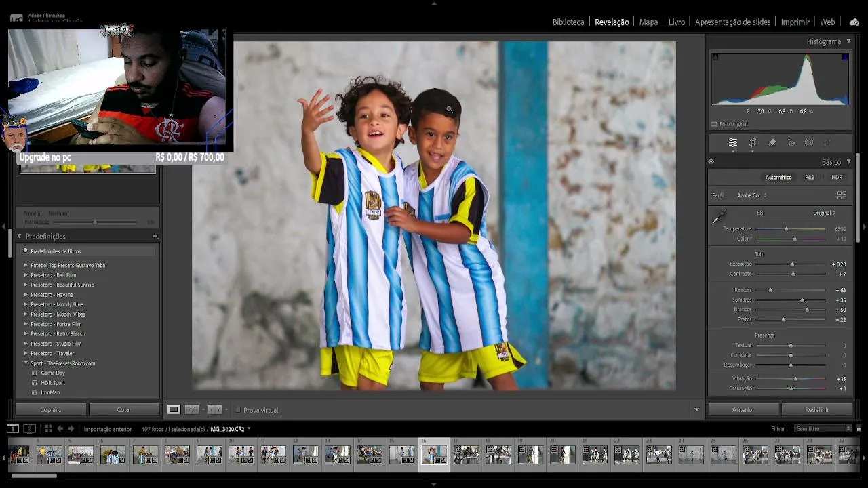Open the Predefinições de filtros search icon
Image resolution: width=868 pixels, height=488 pixels.
click(x=25, y=251)
